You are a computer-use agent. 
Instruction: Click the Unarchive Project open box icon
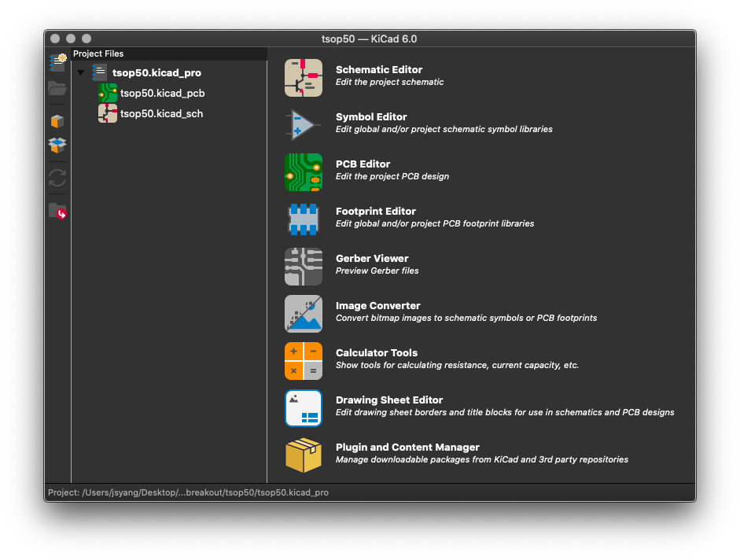[57, 146]
